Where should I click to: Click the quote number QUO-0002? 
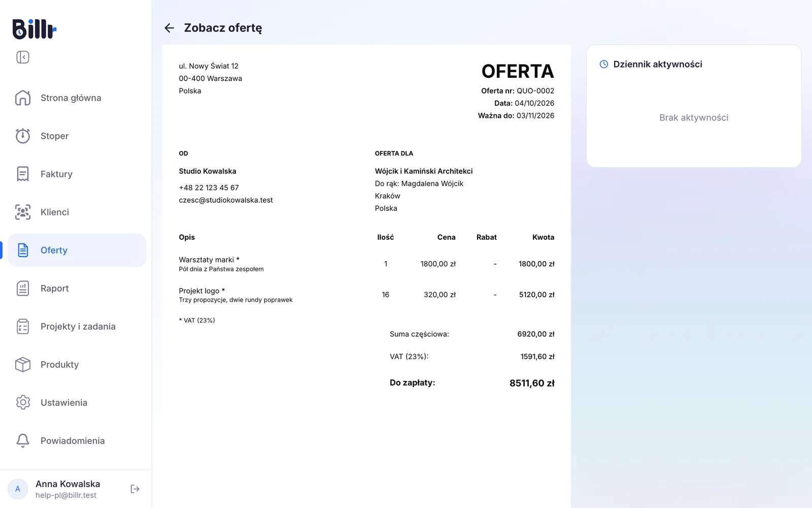pos(535,91)
